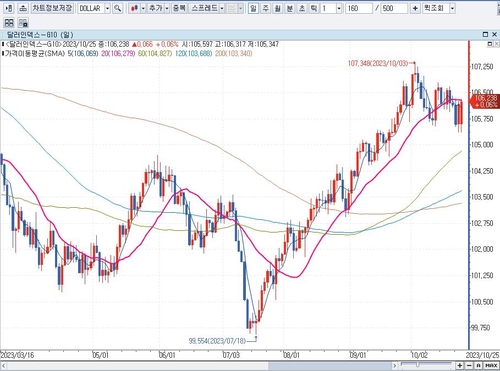Maximize the chart pane square icon
Image resolution: width=500 pixels, height=371 pixels.
click(x=485, y=34)
